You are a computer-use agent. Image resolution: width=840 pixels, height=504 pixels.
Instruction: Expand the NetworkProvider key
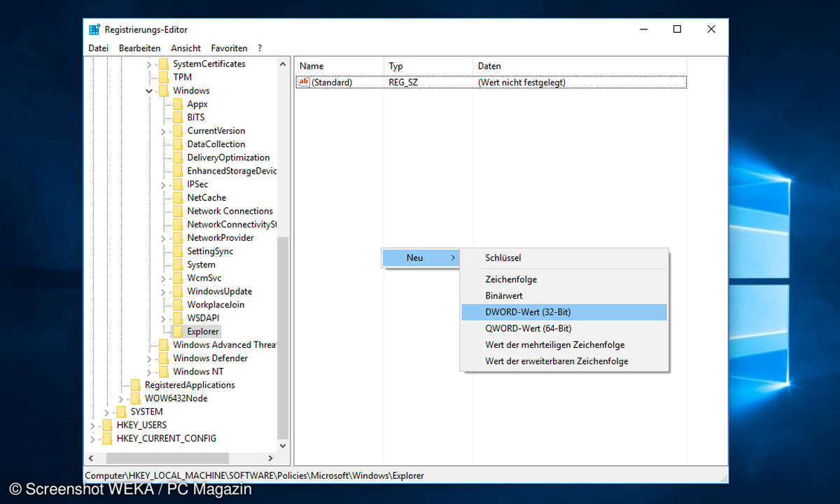pos(163,238)
